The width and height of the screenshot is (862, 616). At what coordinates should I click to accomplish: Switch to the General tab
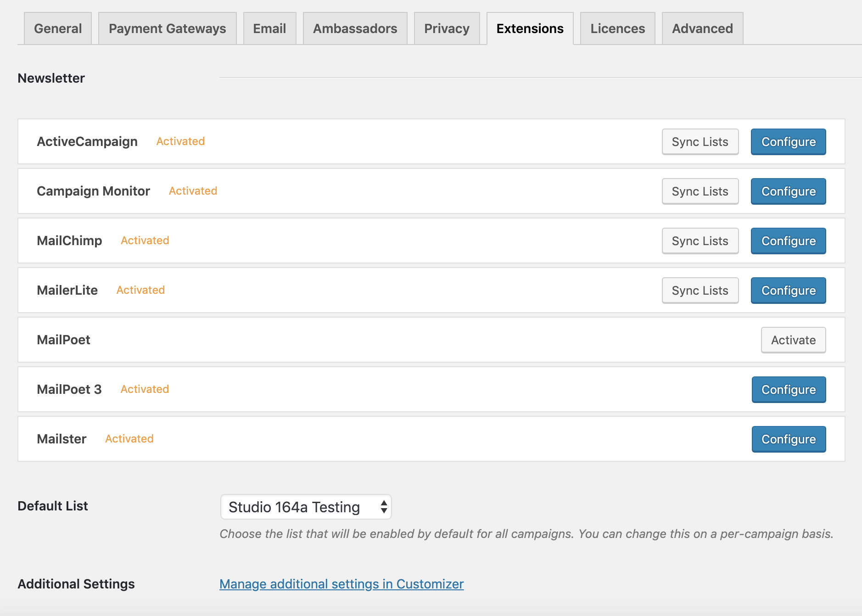58,28
